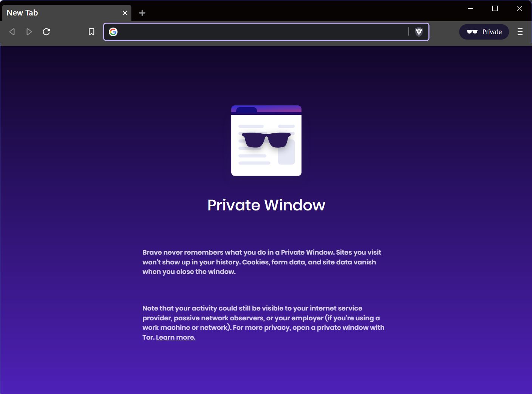Viewport: 532px width, 394px height.
Task: Open the Brave hamburger menu
Action: [x=520, y=32]
